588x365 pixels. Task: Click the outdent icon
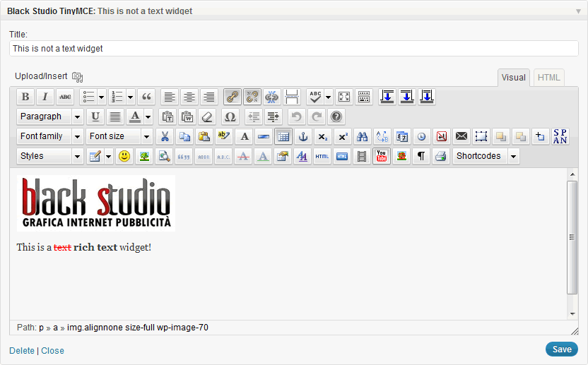(254, 116)
